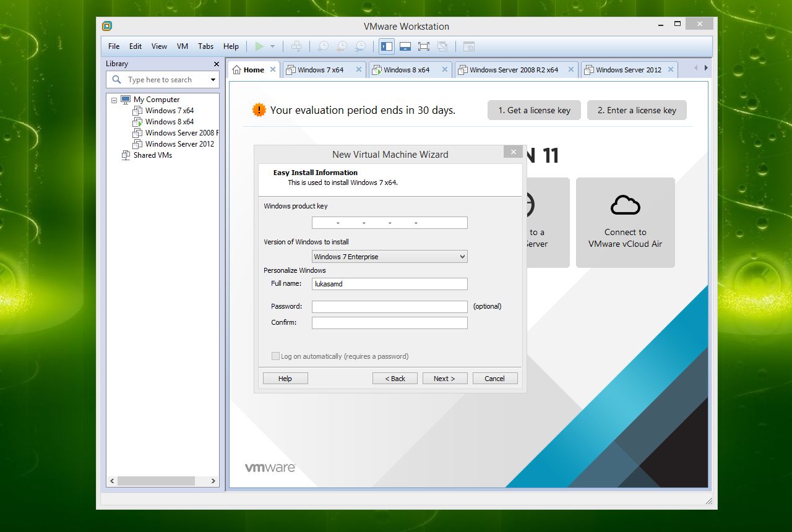Click the Next button in the wizard
The width and height of the screenshot is (792, 532).
click(445, 379)
